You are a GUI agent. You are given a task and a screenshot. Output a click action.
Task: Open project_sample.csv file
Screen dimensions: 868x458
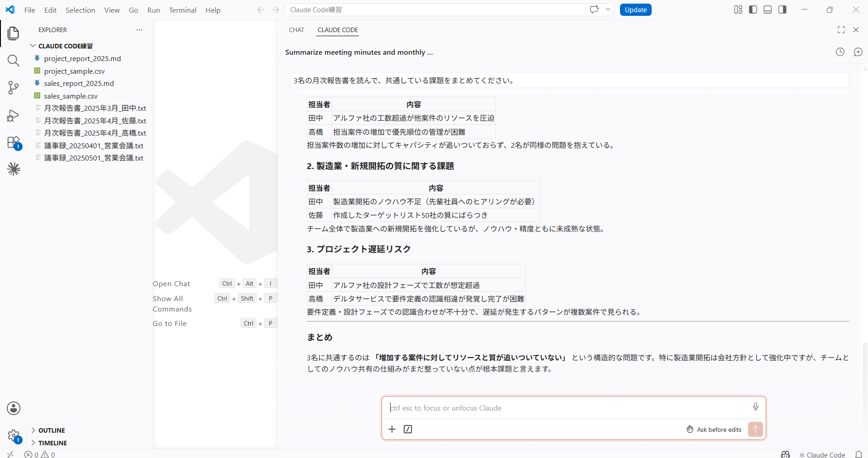(74, 71)
